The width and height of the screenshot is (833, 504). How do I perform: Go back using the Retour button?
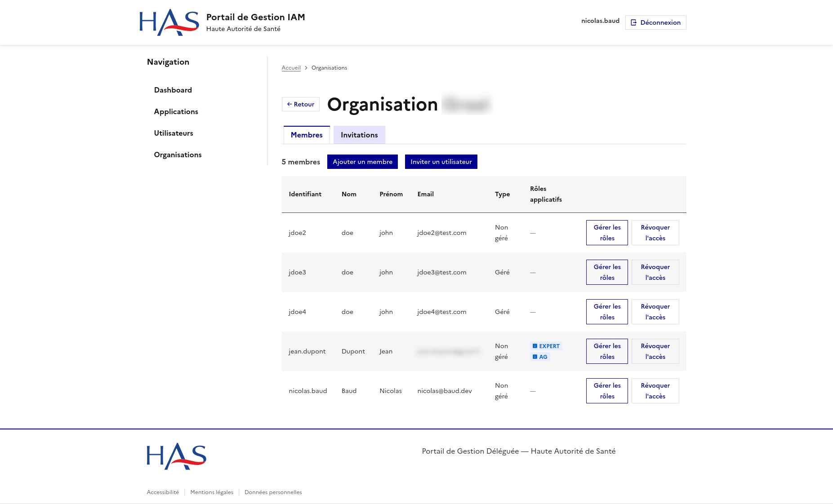[x=301, y=104]
